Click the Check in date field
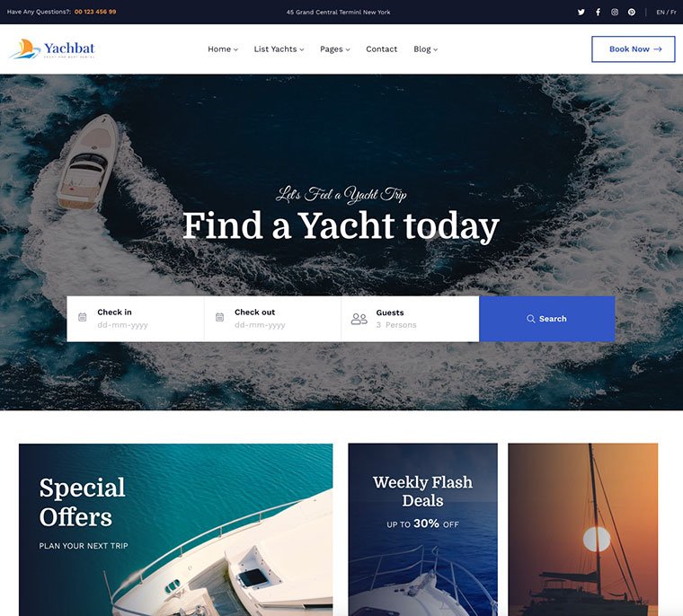The height and width of the screenshot is (616, 683). (136, 319)
